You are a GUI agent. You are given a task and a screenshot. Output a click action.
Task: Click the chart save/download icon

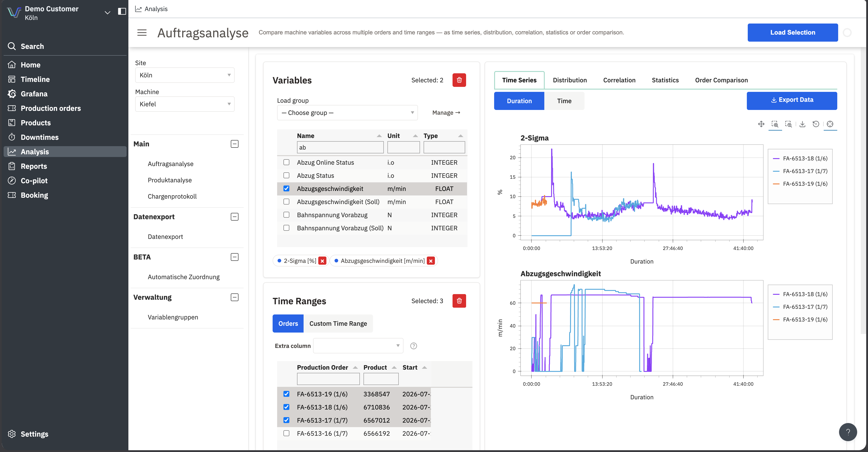tap(803, 124)
